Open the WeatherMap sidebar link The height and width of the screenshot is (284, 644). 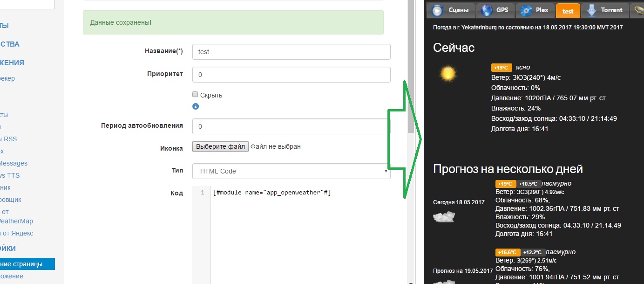[16, 221]
